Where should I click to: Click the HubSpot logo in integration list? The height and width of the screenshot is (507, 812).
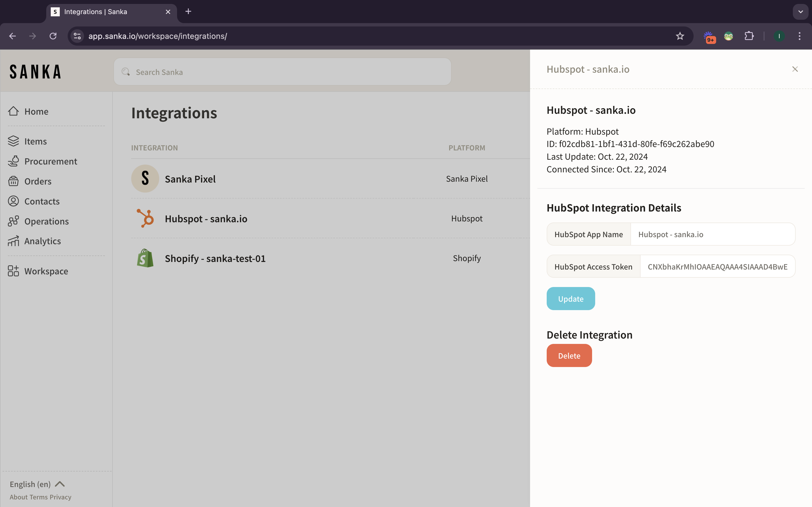pyautogui.click(x=145, y=219)
